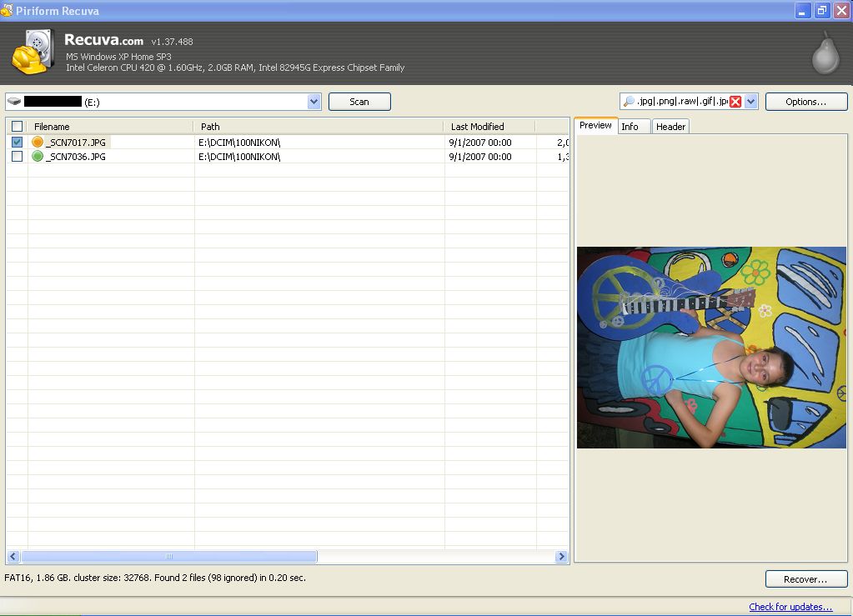Toggle the select-all checkbox in the header
Viewport: 853px width, 616px height.
point(17,126)
